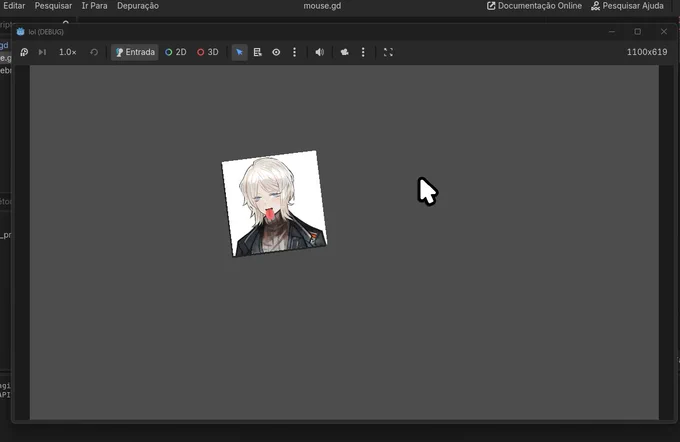680x442 pixels.
Task: Open the 1.0× game speed dropdown
Action: (x=67, y=52)
